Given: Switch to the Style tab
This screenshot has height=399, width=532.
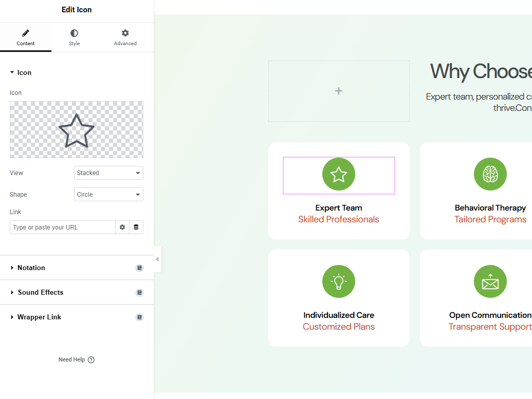Looking at the screenshot, I should (x=75, y=37).
